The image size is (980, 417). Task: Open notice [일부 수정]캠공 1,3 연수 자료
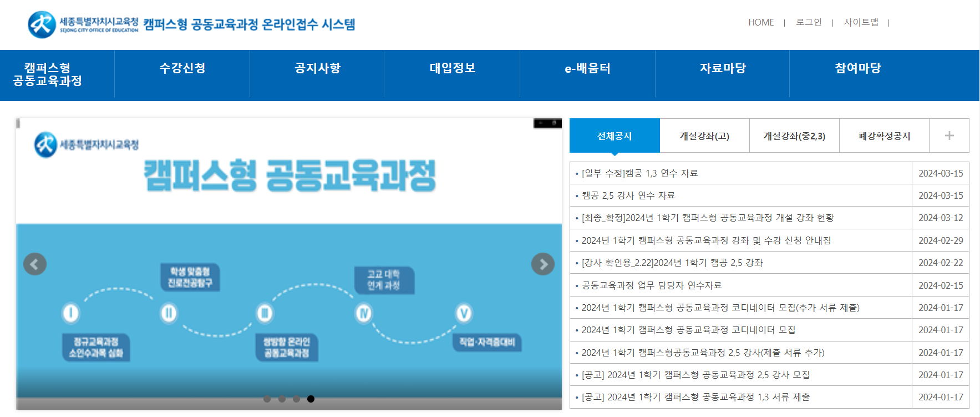639,173
